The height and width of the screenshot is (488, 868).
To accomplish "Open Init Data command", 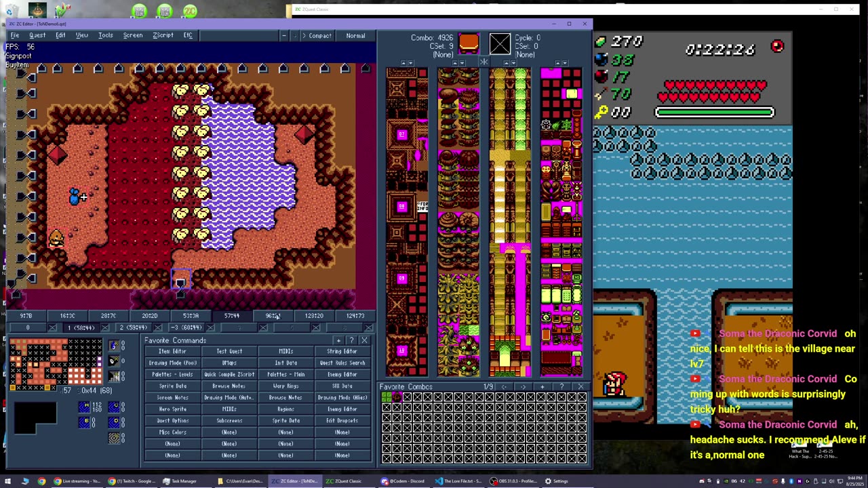I will (x=285, y=363).
